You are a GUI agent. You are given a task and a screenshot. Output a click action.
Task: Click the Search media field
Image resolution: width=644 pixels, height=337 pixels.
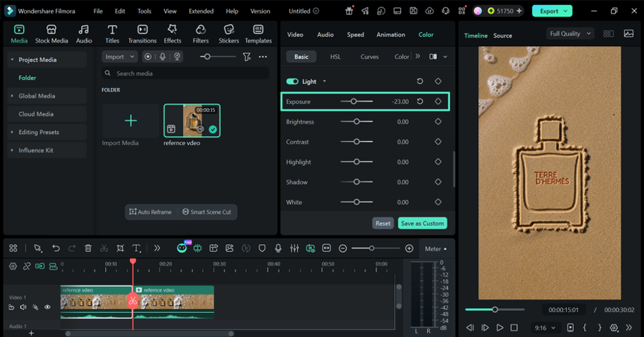185,73
